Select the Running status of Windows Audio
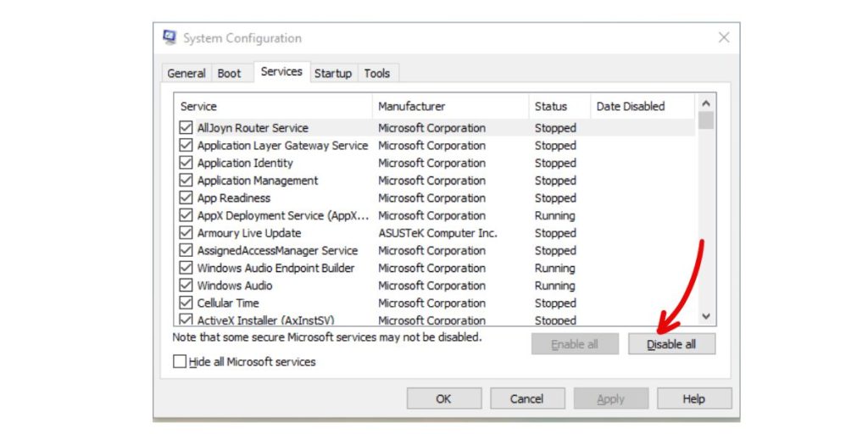The image size is (868, 434). click(554, 286)
